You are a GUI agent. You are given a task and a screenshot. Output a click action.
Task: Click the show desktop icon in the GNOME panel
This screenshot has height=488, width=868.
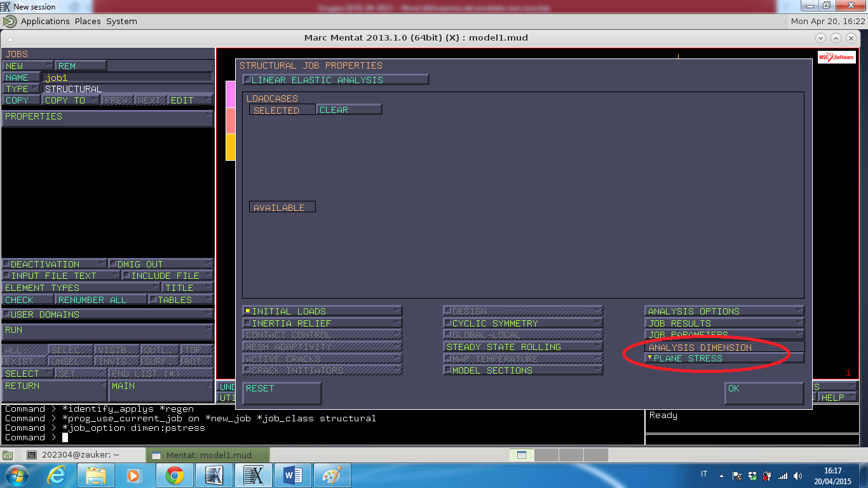tap(8, 455)
